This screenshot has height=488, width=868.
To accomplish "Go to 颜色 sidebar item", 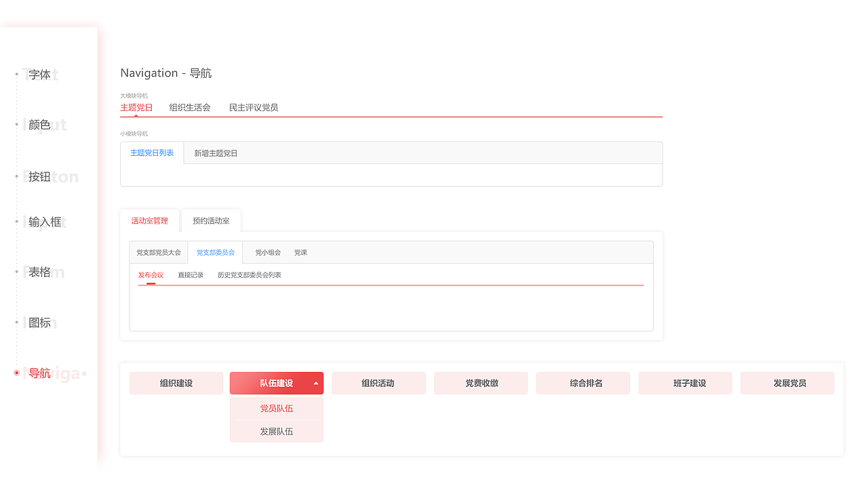I will click(39, 125).
